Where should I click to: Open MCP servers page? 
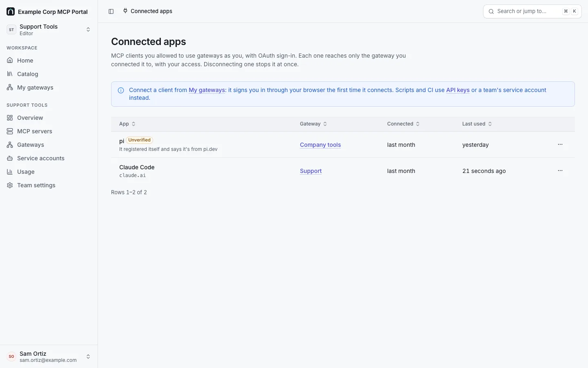click(x=49, y=131)
